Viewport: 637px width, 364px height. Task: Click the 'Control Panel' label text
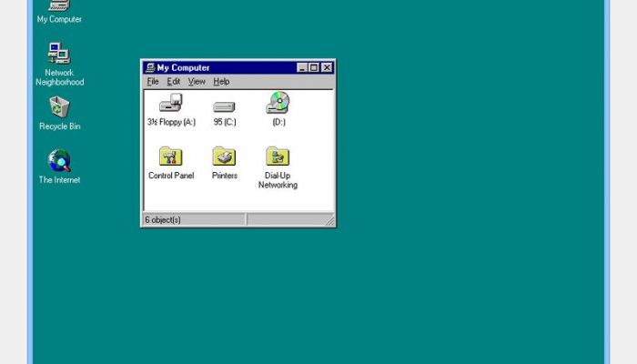coord(171,176)
